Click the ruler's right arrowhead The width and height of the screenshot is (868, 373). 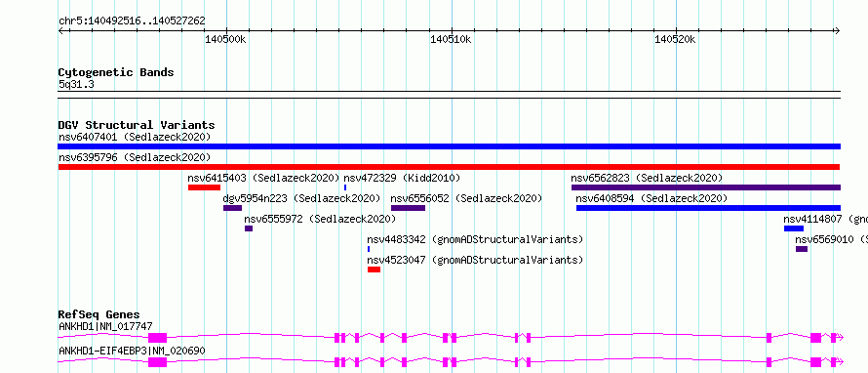(837, 30)
